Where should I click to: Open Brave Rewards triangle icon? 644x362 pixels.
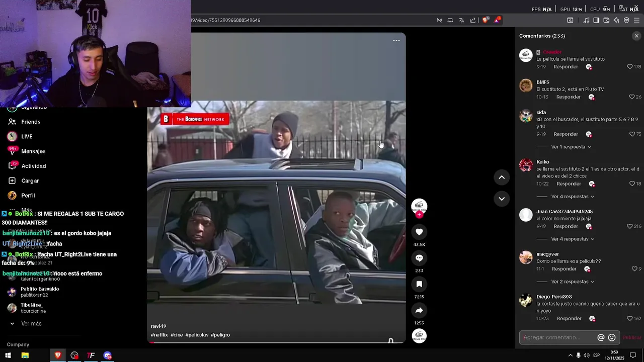497,20
